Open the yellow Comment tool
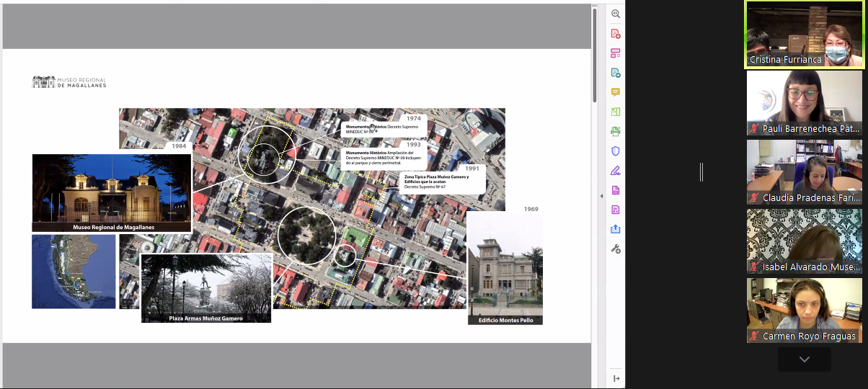The width and height of the screenshot is (868, 389). coord(616,92)
